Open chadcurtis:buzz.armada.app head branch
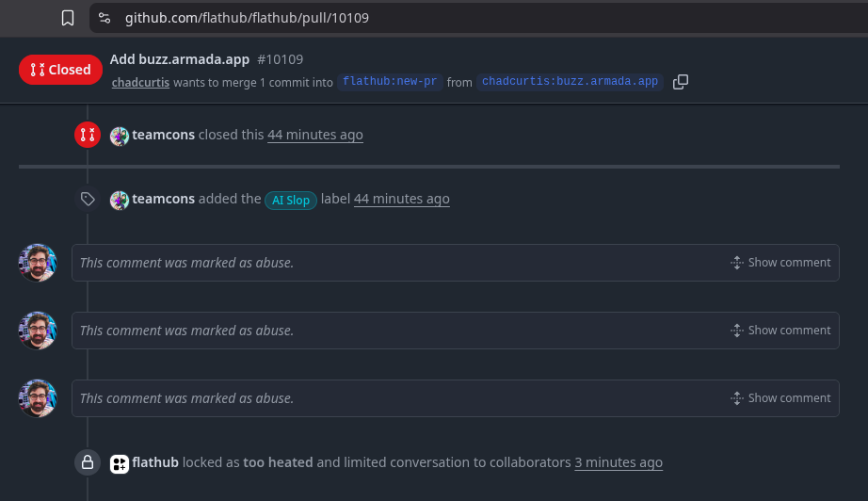This screenshot has width=868, height=501. pyautogui.click(x=570, y=82)
